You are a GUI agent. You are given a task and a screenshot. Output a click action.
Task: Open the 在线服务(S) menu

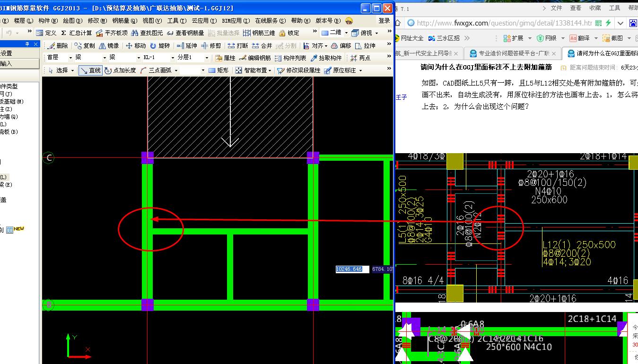click(271, 21)
